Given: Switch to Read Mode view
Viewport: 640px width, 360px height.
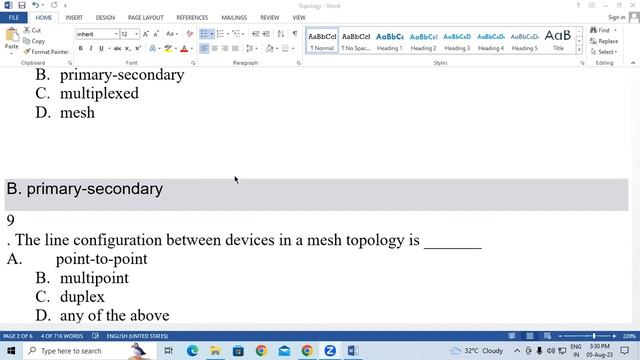Looking at the screenshot, I should click(511, 336).
